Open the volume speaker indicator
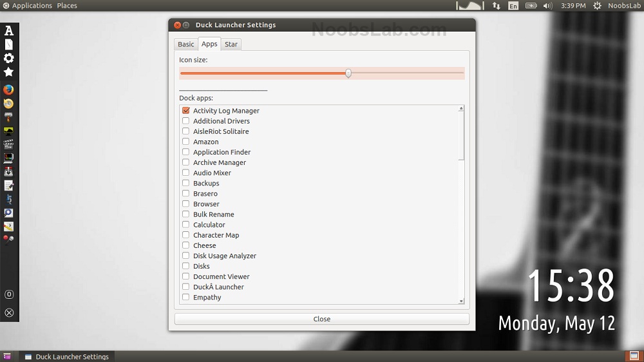The height and width of the screenshot is (362, 644). pos(547,6)
